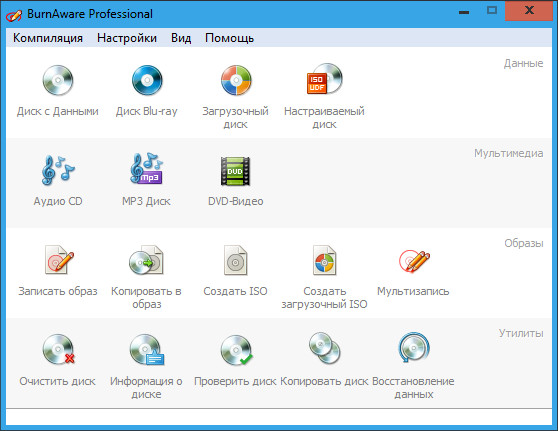Minimize the BurnAware Professional window
The width and height of the screenshot is (558, 431).
(464, 12)
